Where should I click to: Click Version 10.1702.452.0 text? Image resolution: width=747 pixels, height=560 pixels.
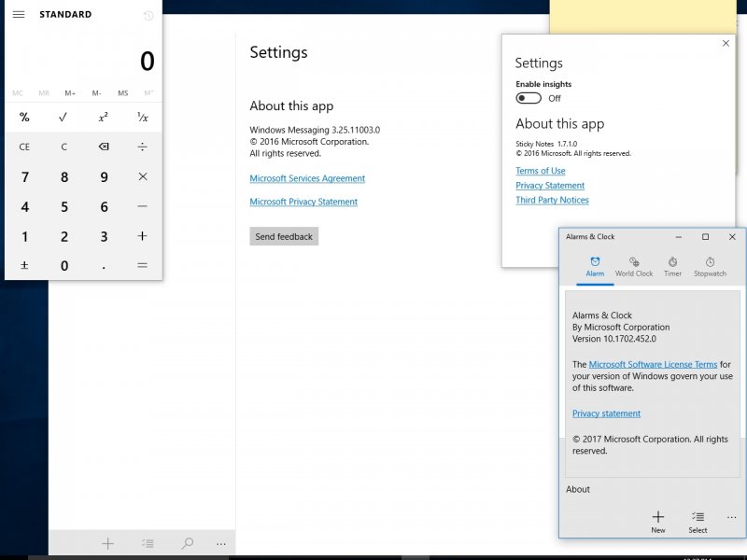[x=614, y=339]
